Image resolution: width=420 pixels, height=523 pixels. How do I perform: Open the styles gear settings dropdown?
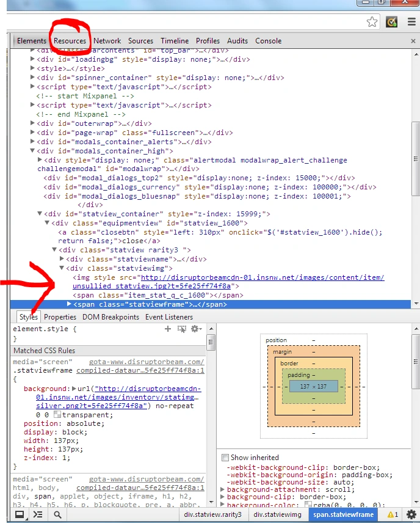point(197,329)
